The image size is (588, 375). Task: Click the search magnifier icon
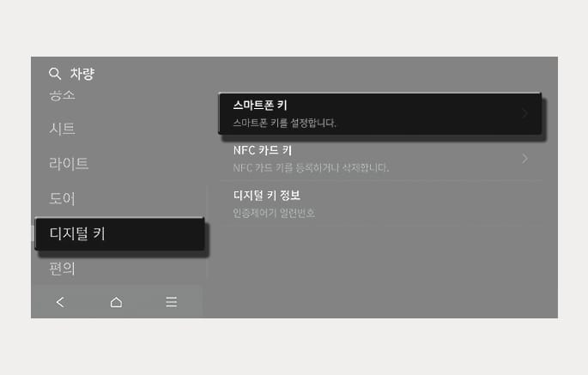tap(55, 74)
